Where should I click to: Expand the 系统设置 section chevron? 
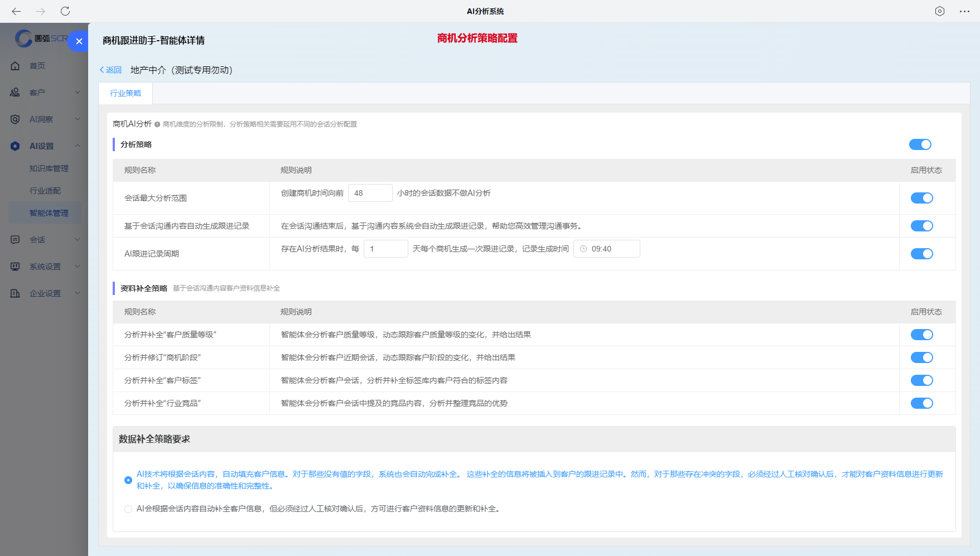click(x=78, y=266)
